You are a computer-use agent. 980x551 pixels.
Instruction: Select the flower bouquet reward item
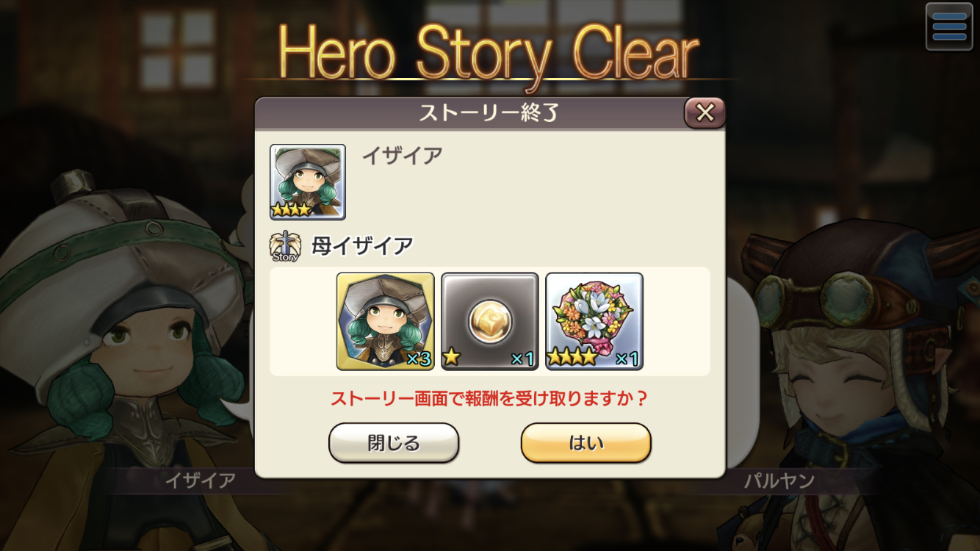tap(594, 321)
